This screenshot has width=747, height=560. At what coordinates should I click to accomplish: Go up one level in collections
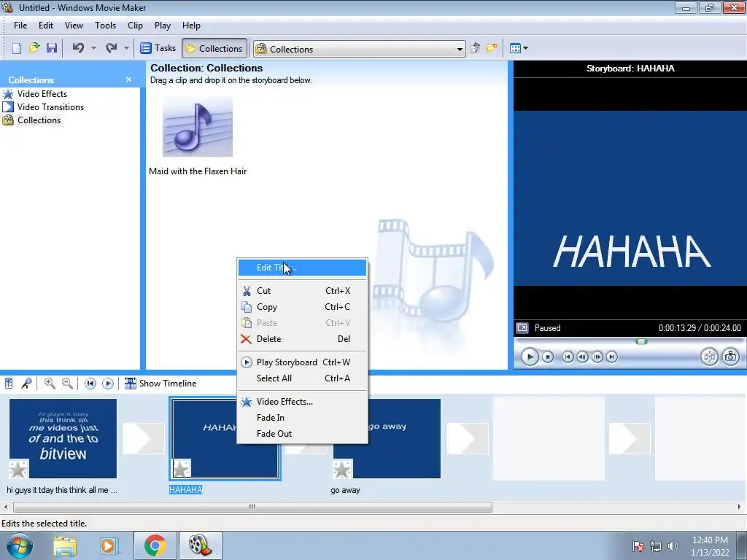pos(476,48)
